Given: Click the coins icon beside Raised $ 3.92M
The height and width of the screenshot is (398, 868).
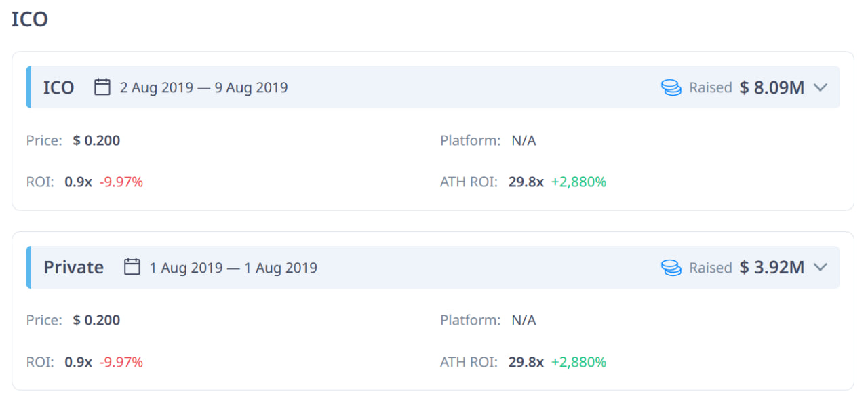Looking at the screenshot, I should click(671, 268).
